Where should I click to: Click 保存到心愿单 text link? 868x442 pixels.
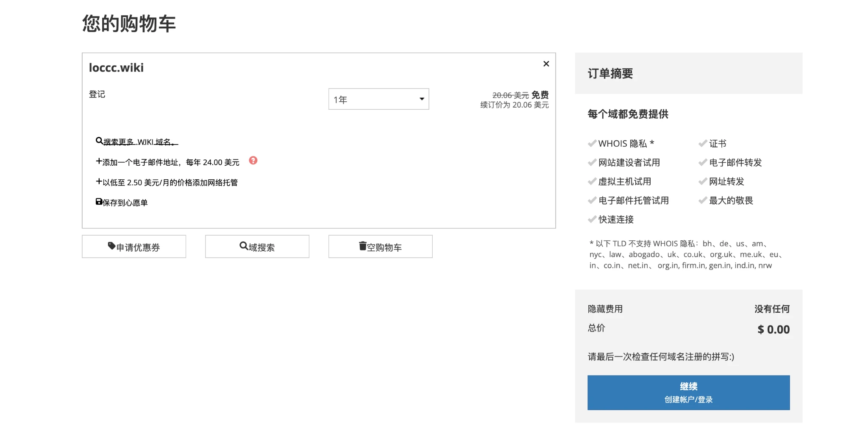[x=125, y=203]
